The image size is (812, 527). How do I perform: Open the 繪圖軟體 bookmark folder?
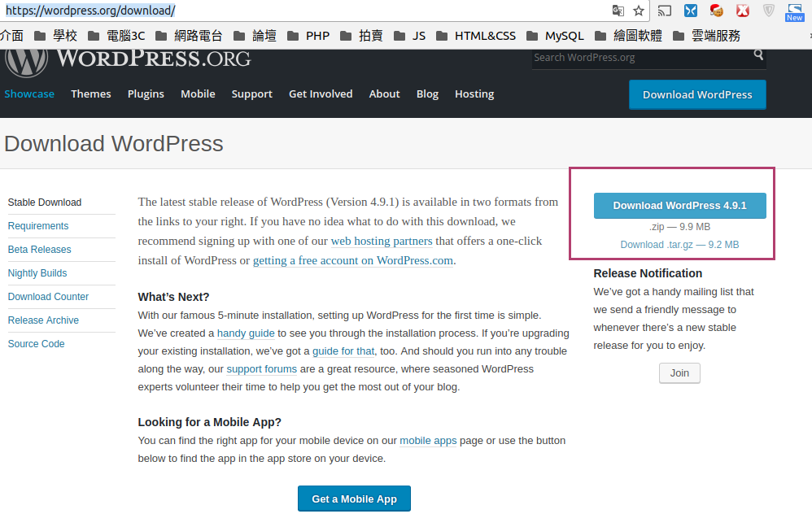click(628, 36)
